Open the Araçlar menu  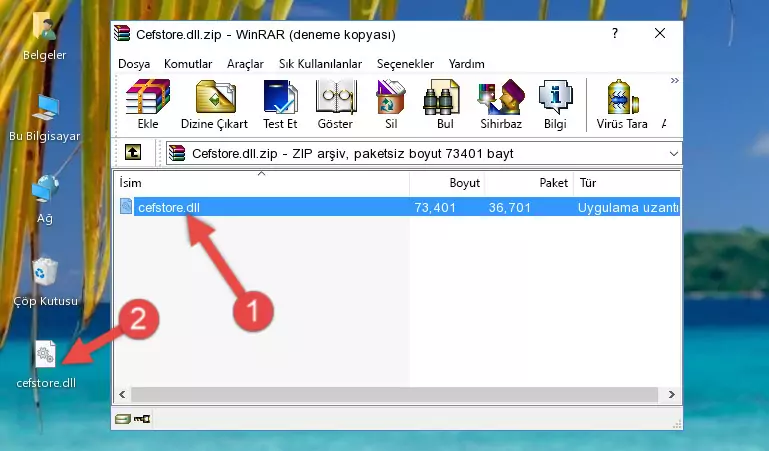pos(245,64)
